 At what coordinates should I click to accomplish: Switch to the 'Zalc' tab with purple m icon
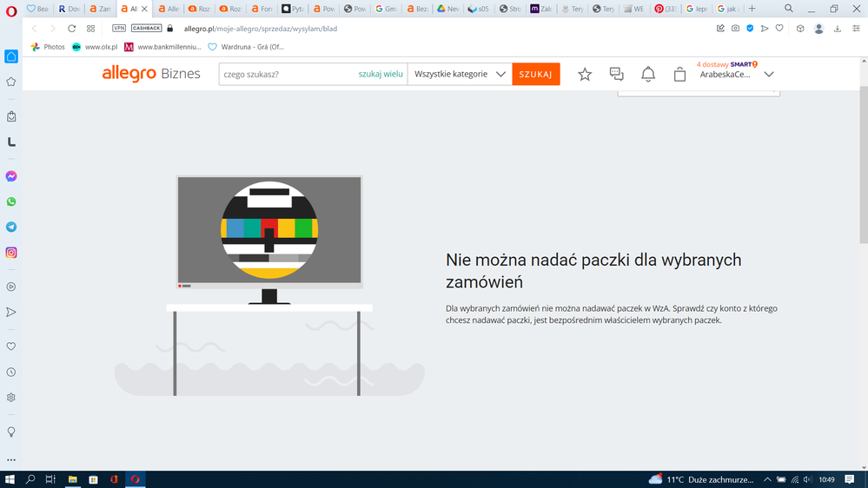coord(540,9)
